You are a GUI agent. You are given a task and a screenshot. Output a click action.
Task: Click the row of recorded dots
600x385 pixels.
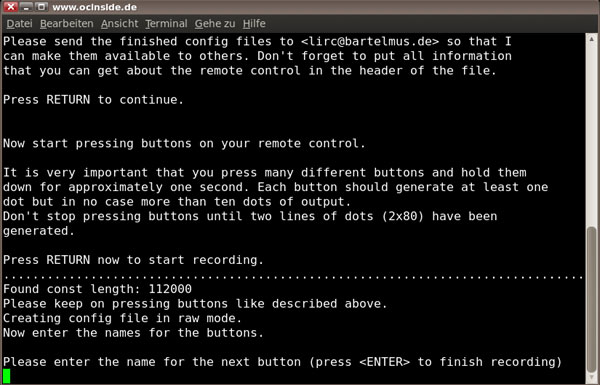click(x=293, y=276)
